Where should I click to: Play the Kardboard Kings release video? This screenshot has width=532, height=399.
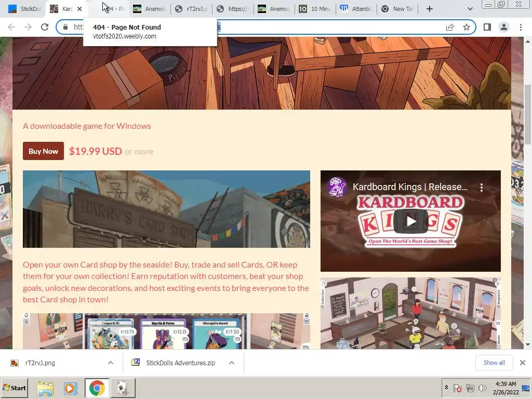(x=410, y=221)
